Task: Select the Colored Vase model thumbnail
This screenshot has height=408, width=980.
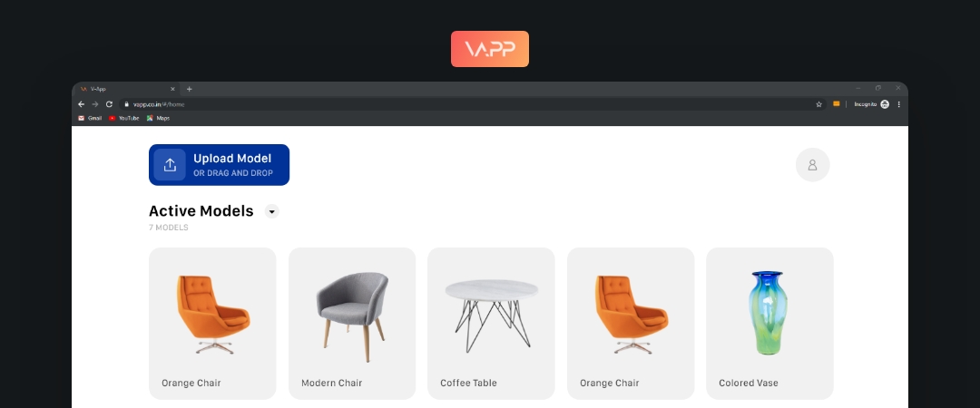Action: (x=769, y=313)
